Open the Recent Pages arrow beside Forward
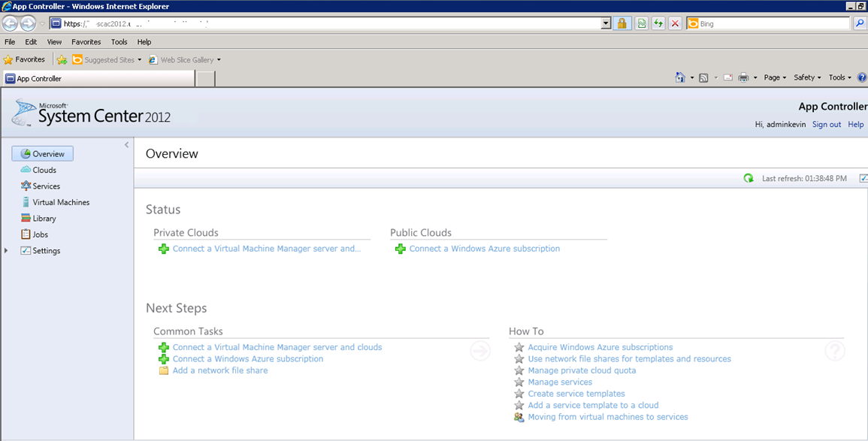This screenshot has width=868, height=441. (x=42, y=24)
